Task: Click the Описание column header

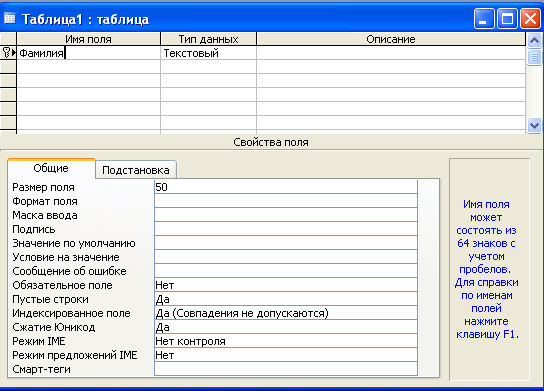Action: coord(391,39)
